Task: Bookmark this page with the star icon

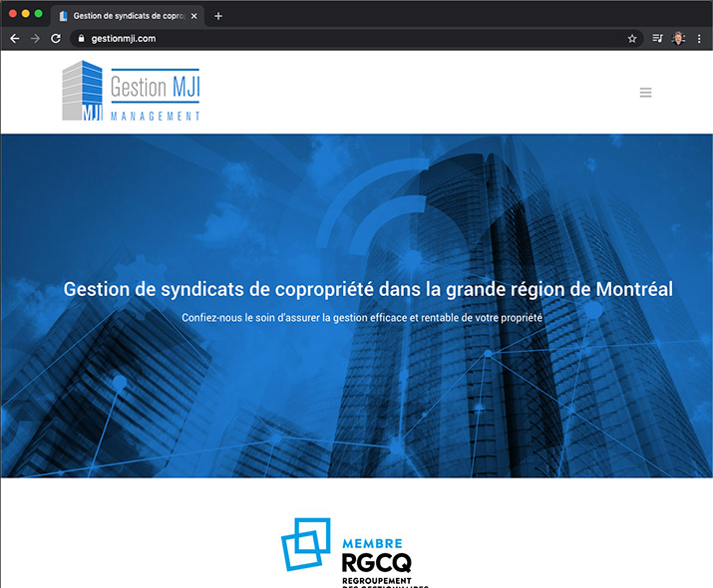Action: coord(632,39)
